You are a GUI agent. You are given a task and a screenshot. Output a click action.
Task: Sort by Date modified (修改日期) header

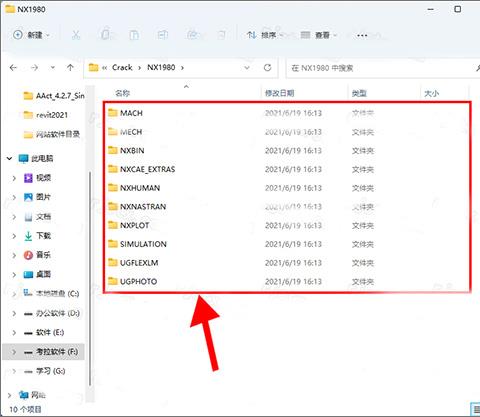279,93
